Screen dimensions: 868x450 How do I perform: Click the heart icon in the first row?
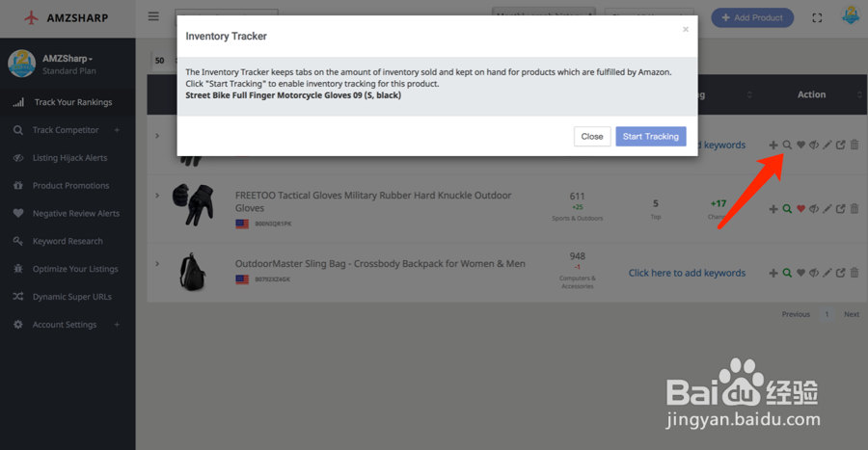[800, 145]
